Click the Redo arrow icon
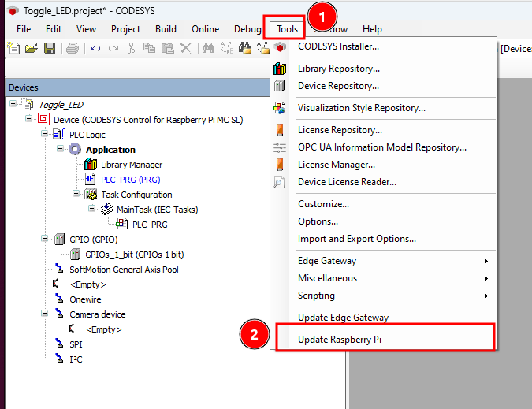 point(113,48)
